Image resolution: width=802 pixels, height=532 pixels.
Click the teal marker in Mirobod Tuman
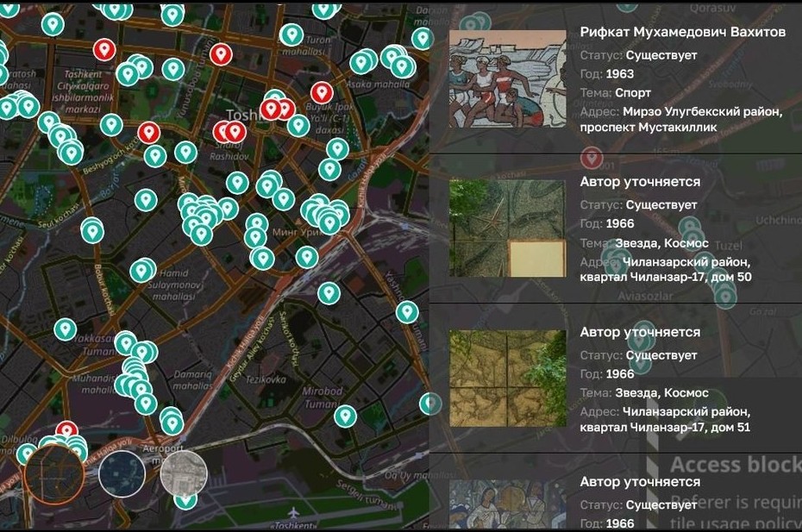[x=345, y=416]
